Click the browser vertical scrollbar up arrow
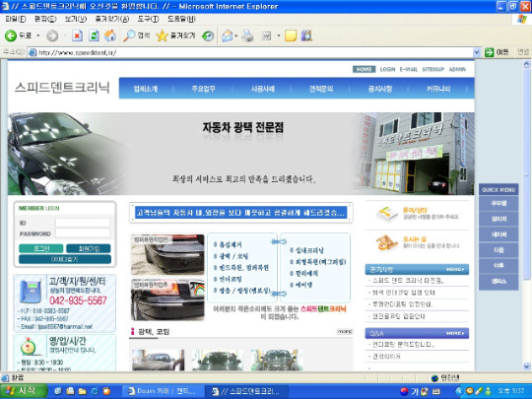This screenshot has height=399, width=532. (x=526, y=64)
